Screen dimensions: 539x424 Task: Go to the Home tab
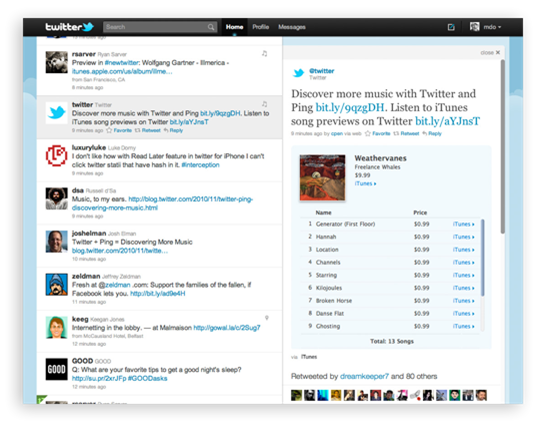pos(234,27)
